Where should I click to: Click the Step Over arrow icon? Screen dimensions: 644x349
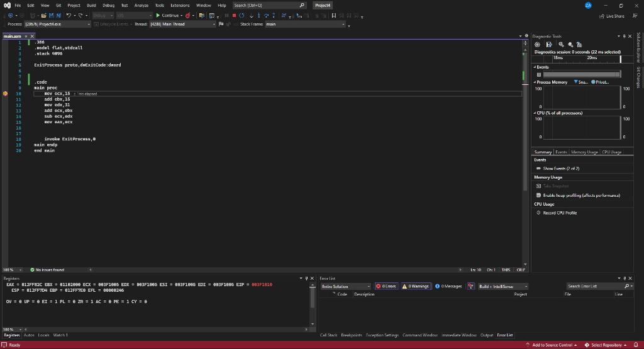(266, 16)
